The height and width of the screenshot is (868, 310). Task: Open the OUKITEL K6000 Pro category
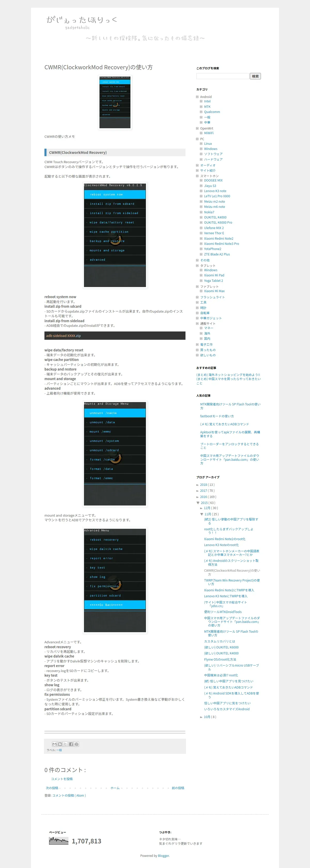218,222
